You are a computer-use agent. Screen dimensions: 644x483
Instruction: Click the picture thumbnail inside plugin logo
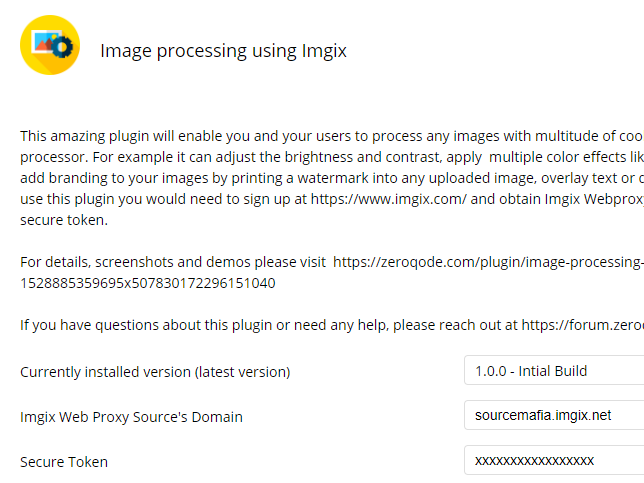pos(45,41)
